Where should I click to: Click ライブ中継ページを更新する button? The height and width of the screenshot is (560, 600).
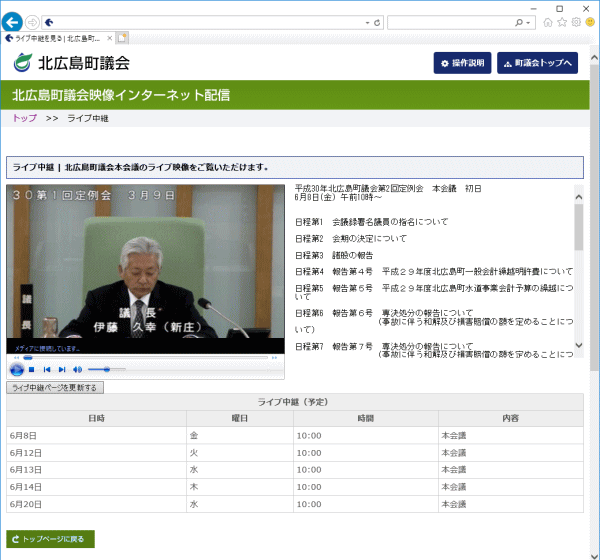[55, 387]
